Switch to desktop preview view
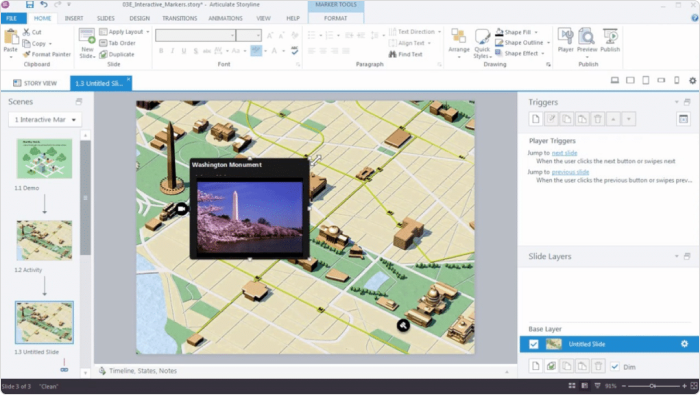The image size is (700, 395). click(x=615, y=80)
